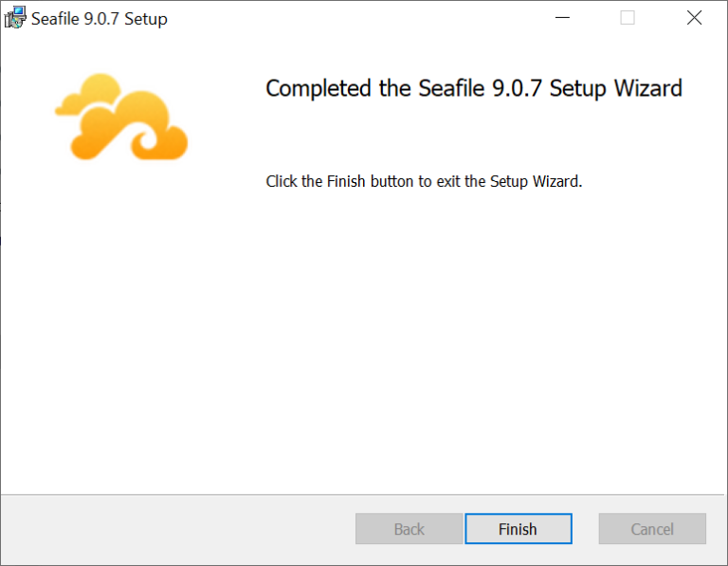Click the disabled Back button
Viewport: 728px width, 566px height.
click(409, 529)
